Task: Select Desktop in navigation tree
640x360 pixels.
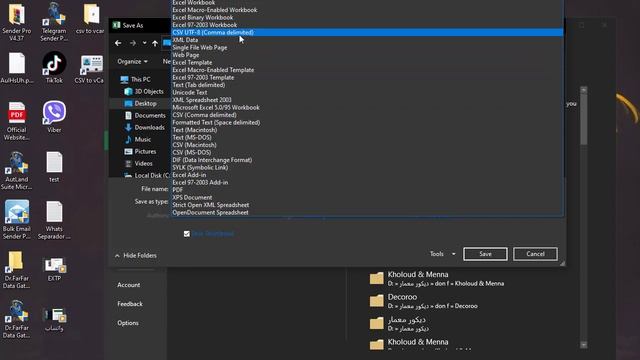Action: [x=140, y=103]
